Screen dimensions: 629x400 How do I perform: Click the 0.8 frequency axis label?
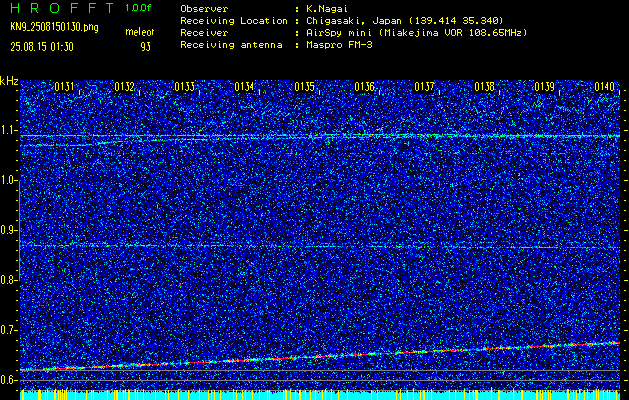click(x=8, y=280)
